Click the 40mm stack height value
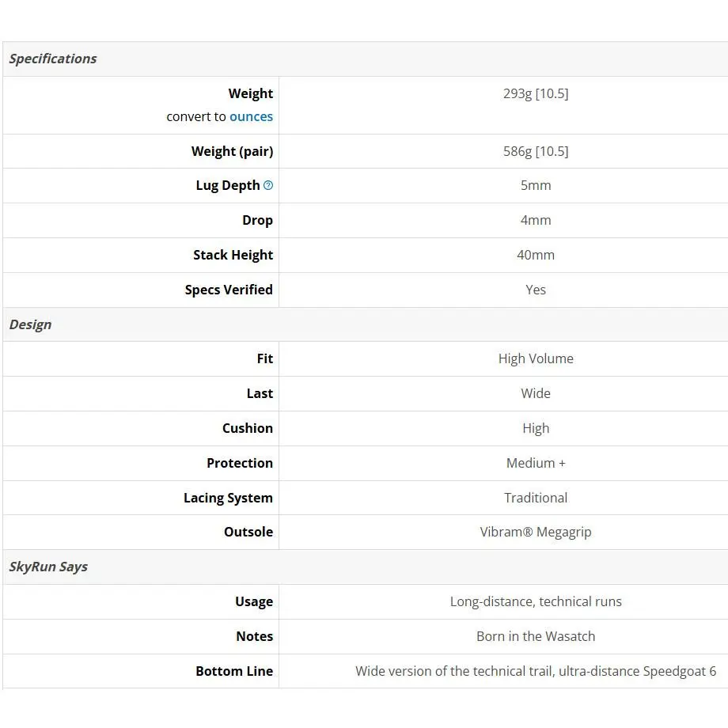The height and width of the screenshot is (728, 728). pyautogui.click(x=536, y=255)
